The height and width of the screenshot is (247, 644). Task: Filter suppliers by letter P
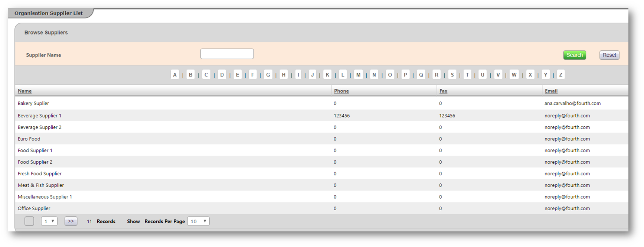point(405,75)
